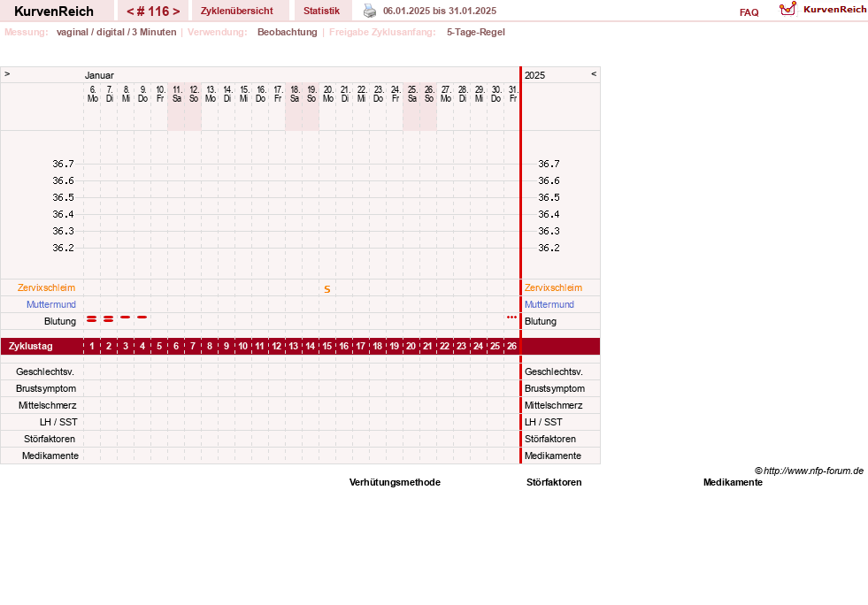Click the Zyklustag header label
Image resolution: width=868 pixels, height=605 pixels.
30,346
